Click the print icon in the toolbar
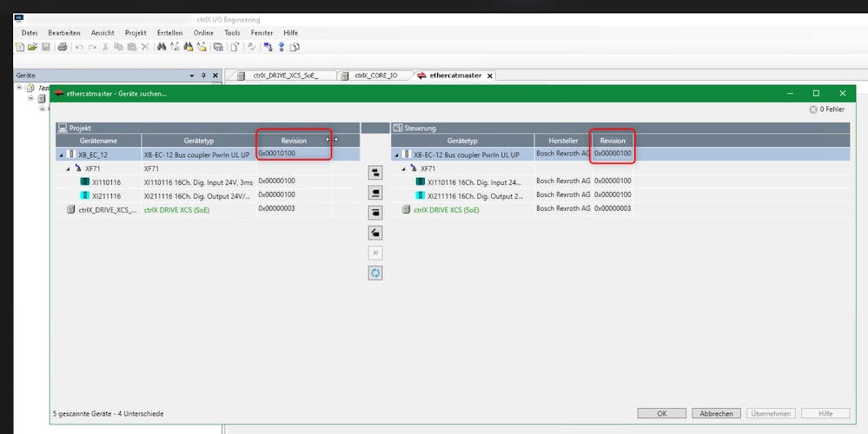Screen dimensions: 868x434 [63, 47]
